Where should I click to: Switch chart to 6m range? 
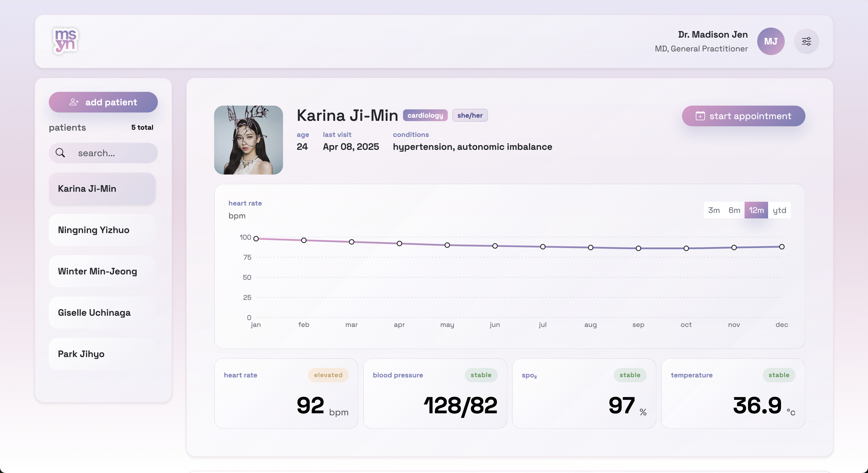734,210
